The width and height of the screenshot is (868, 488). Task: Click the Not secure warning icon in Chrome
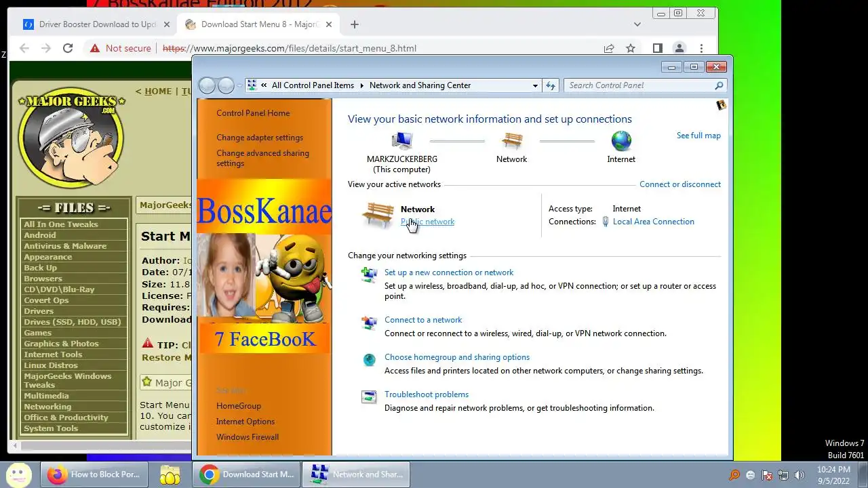[x=95, y=48]
